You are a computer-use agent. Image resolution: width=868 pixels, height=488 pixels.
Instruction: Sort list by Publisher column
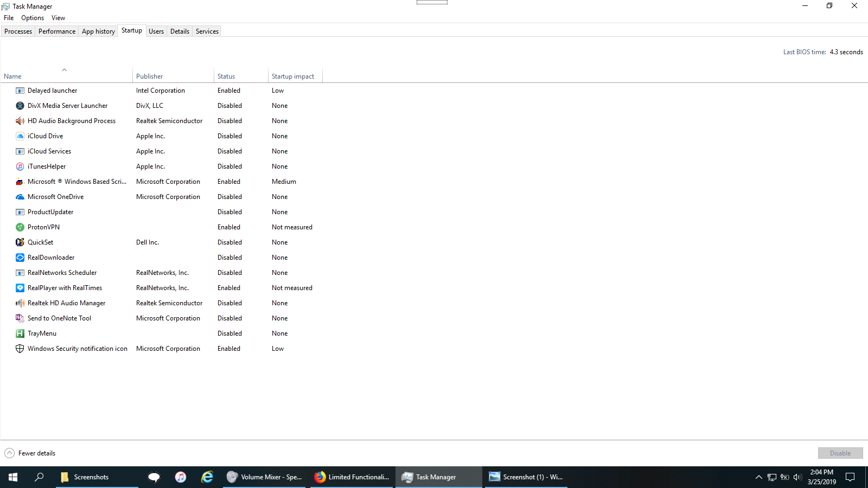pyautogui.click(x=173, y=76)
